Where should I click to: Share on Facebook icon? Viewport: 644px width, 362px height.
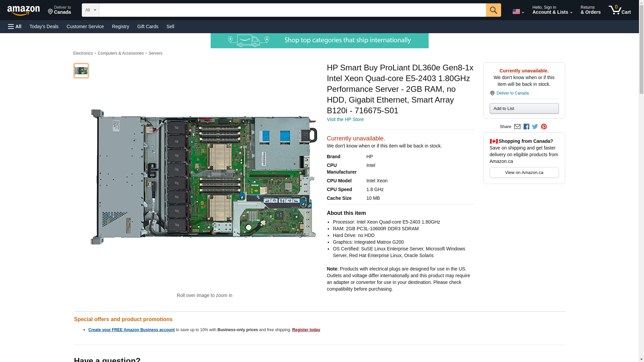coord(526,127)
